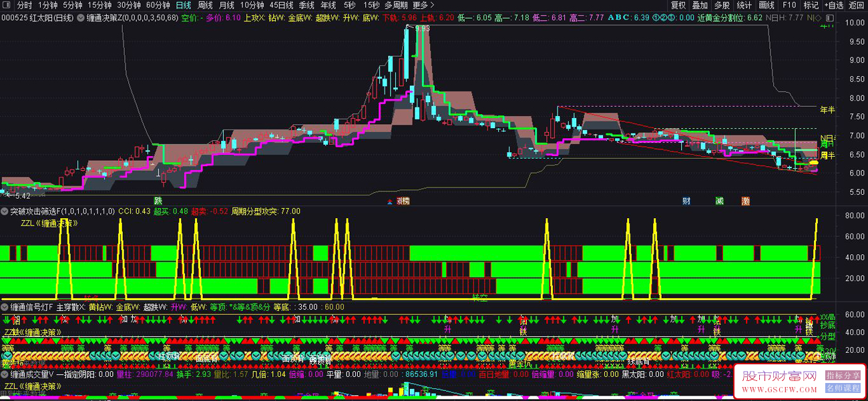Switch to 月线 monthly chart

(x=226, y=5)
